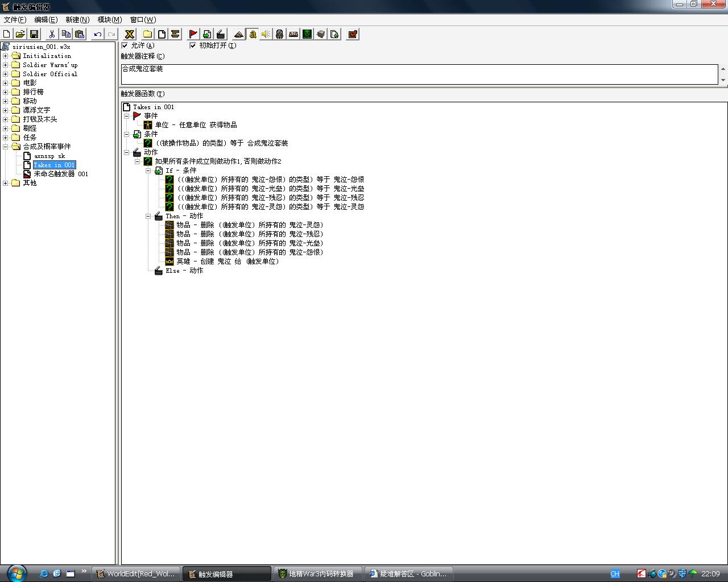Select the 单位 - 任意单位 获得物品 event
The width and height of the screenshot is (728, 582).
pos(196,125)
